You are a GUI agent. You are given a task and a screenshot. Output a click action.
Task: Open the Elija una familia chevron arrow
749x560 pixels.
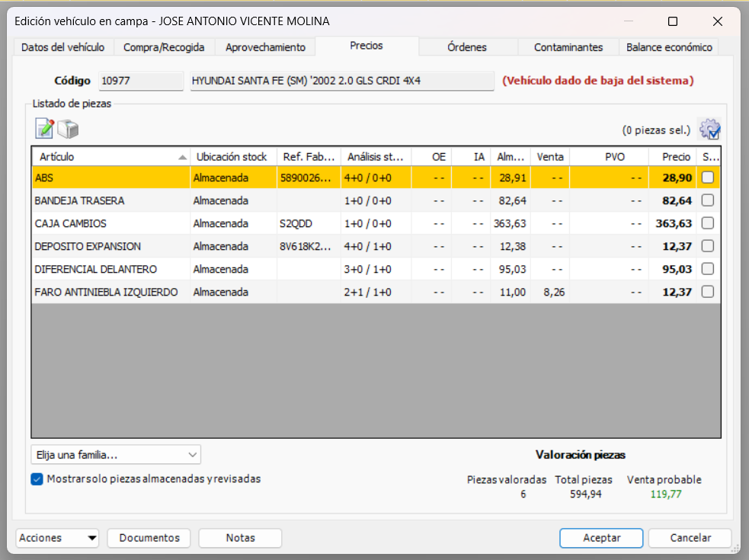point(192,454)
